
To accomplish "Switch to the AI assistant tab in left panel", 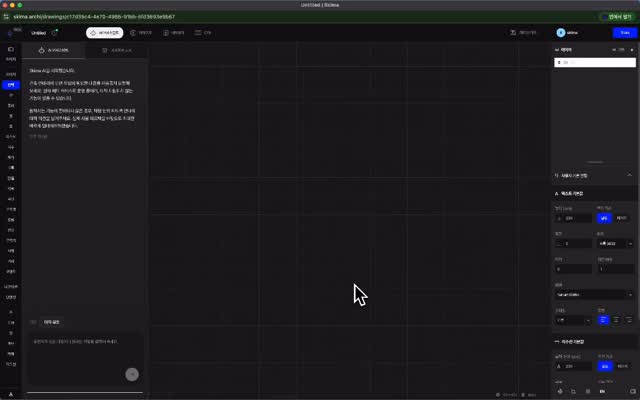I will pyautogui.click(x=53, y=50).
